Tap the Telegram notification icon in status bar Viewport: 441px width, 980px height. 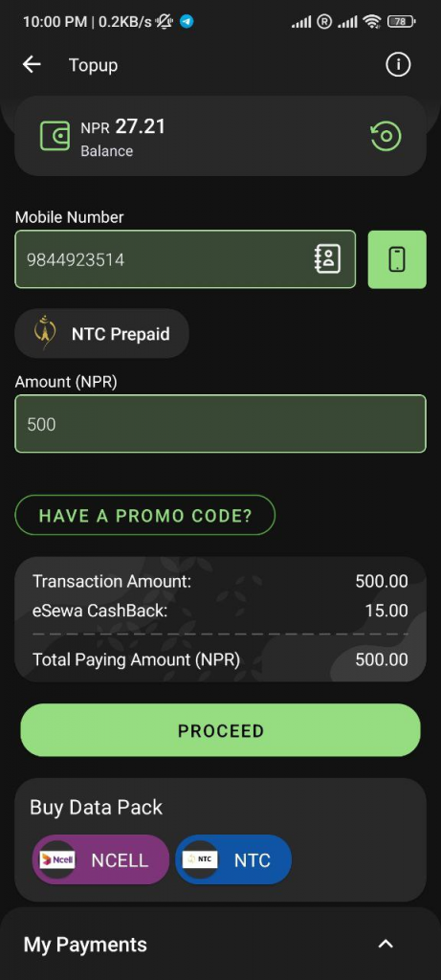tap(187, 22)
